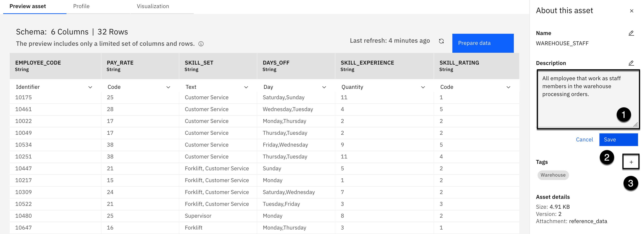644x234 pixels.
Task: Expand the Day dropdown under DAYS_OFF
Action: click(324, 87)
